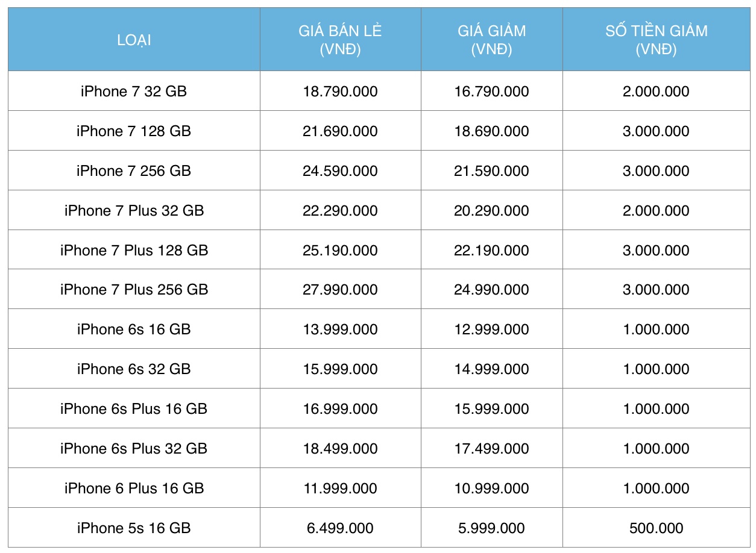Screen dimensions: 756x553
Task: Click the retail price 24.590.000
Action: point(340,171)
